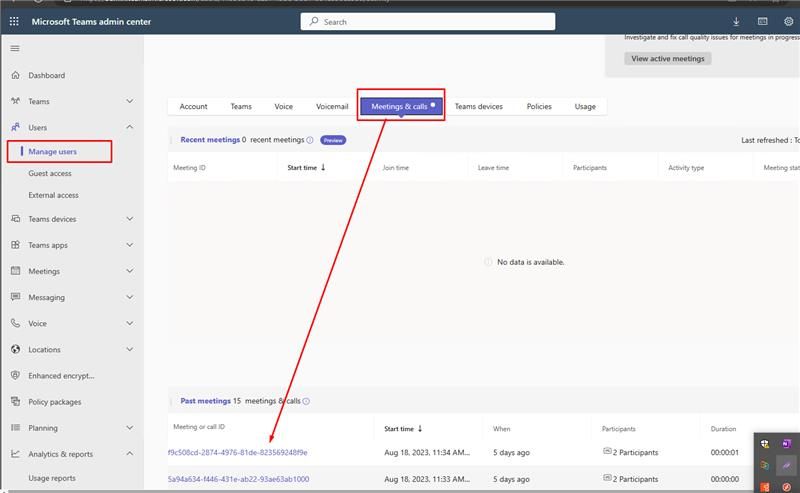The width and height of the screenshot is (800, 493).
Task: Click the download arrow icon in header
Action: pyautogui.click(x=736, y=21)
